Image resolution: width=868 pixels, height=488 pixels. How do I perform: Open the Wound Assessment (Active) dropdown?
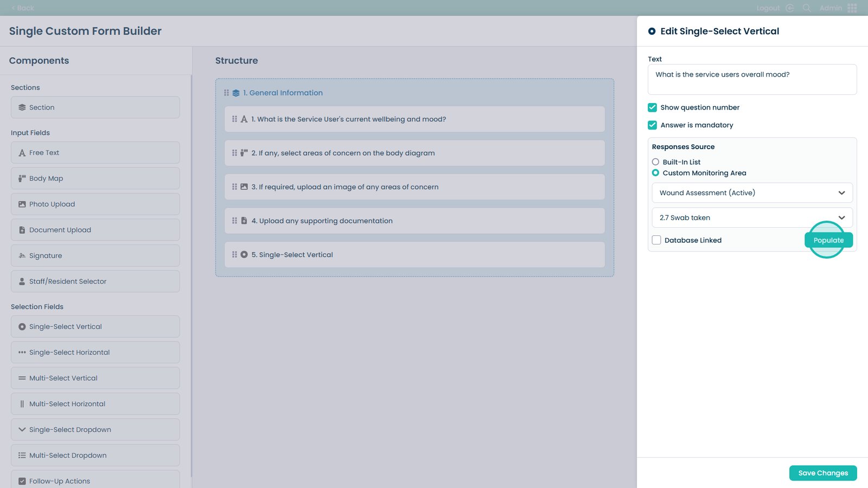pos(752,193)
